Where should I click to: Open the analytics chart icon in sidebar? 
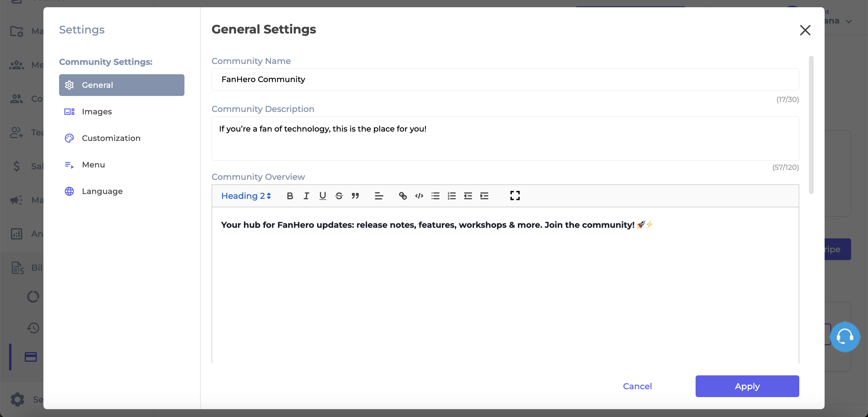click(x=17, y=234)
